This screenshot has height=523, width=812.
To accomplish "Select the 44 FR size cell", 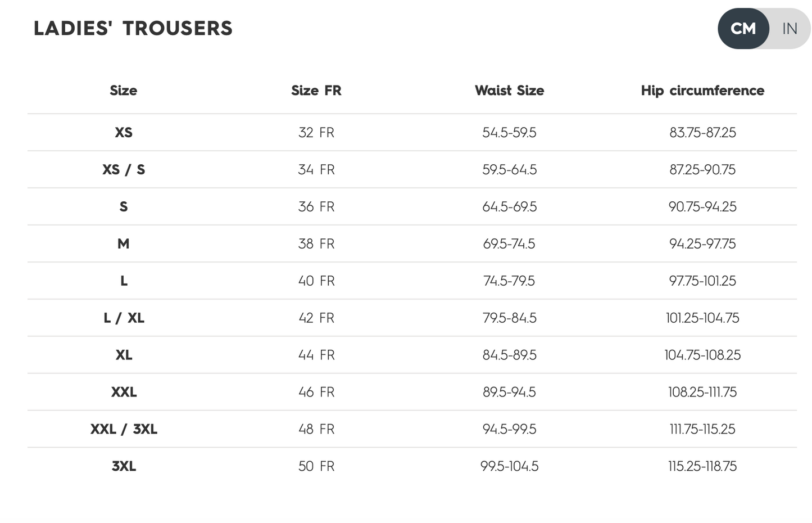I will click(316, 355).
